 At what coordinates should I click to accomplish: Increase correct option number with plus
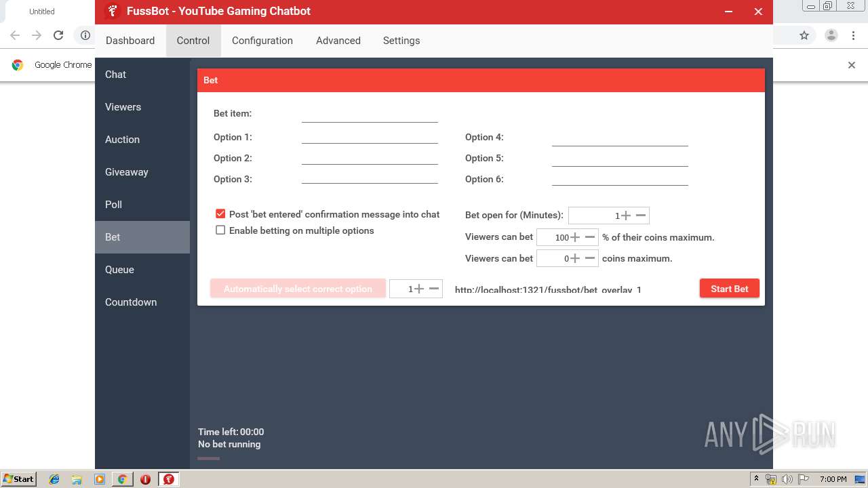[419, 289]
